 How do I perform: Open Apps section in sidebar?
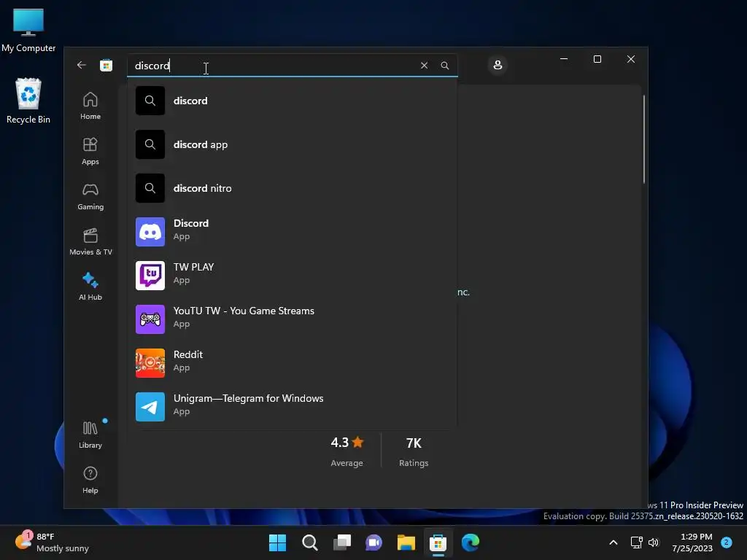point(90,151)
